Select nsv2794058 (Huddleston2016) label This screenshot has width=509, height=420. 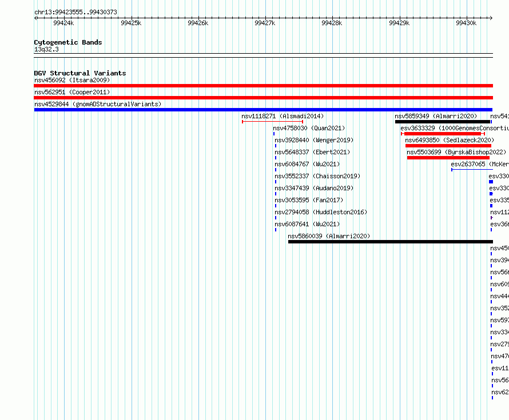point(321,212)
